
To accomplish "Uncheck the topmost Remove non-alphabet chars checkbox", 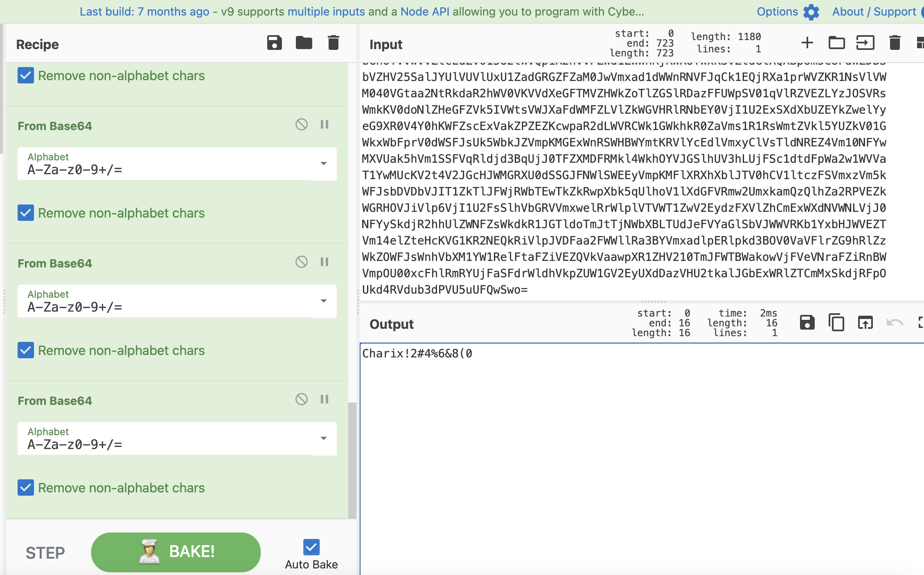I will pos(26,76).
